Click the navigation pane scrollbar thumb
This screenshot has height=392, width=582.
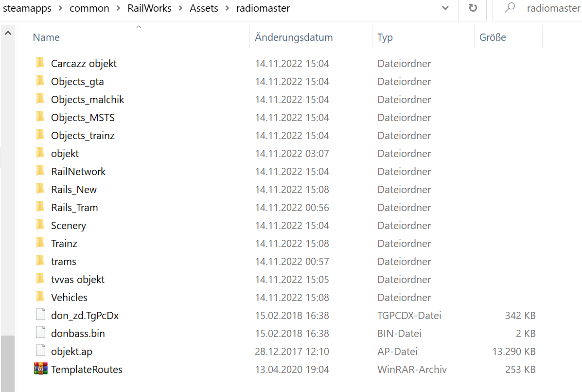coord(8,364)
